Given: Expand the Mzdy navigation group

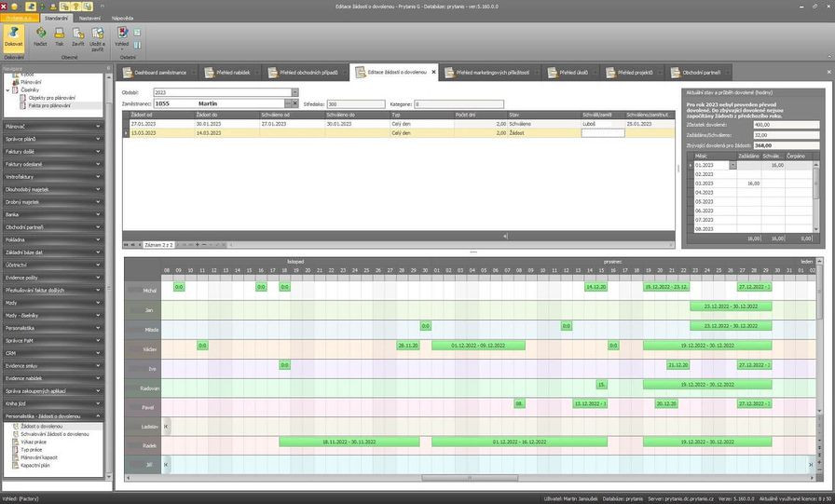Looking at the screenshot, I should [51, 302].
